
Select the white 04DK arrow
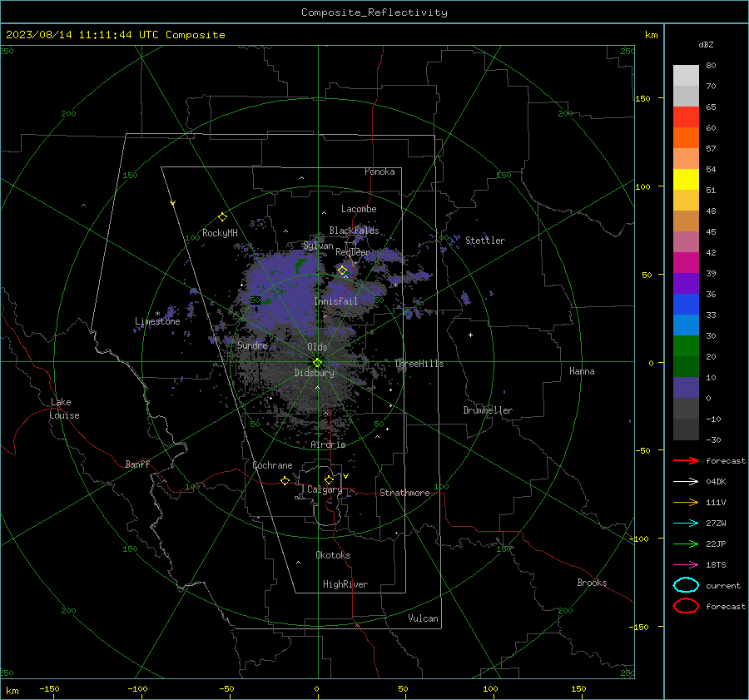pos(686,481)
